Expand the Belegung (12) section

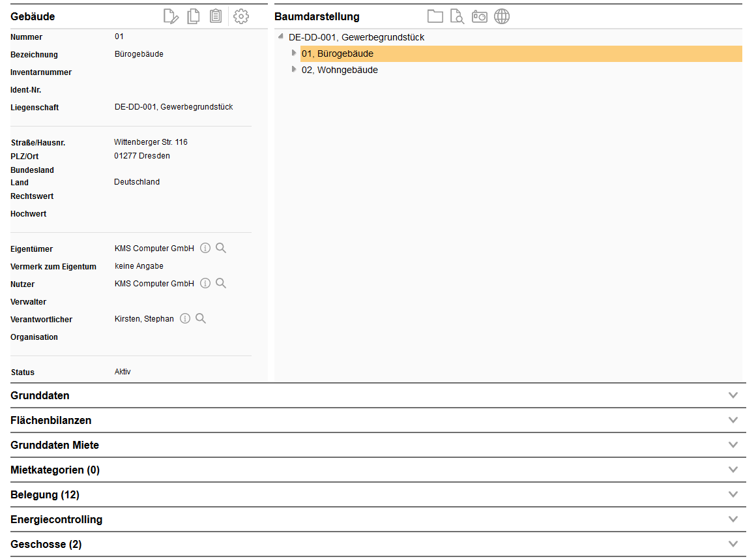tap(733, 494)
